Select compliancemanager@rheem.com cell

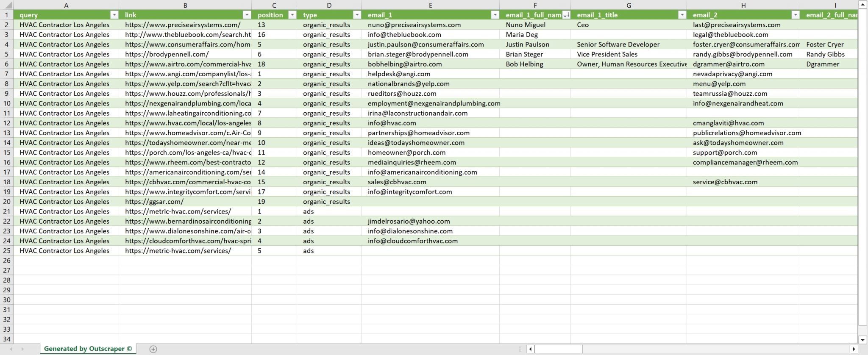pos(743,162)
